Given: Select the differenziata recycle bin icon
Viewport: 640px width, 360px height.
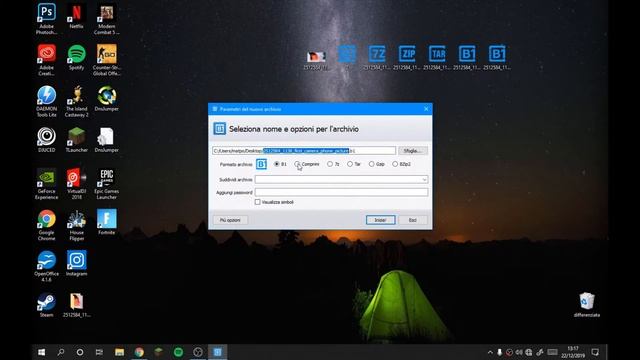Looking at the screenshot, I should [587, 305].
